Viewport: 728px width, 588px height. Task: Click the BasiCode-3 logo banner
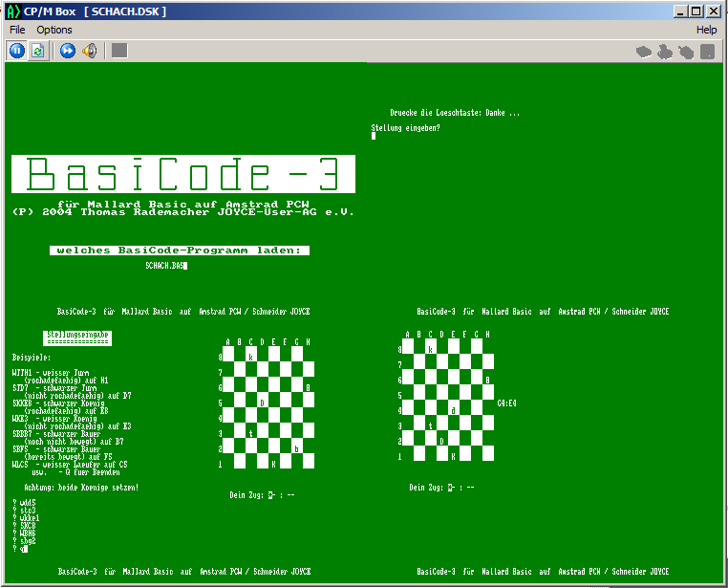[183, 174]
